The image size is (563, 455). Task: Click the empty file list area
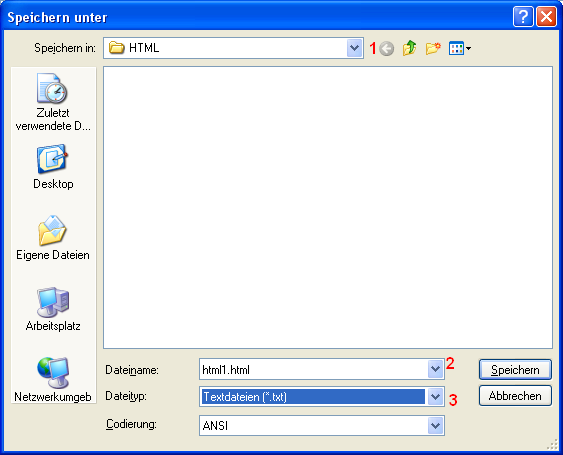point(328,207)
